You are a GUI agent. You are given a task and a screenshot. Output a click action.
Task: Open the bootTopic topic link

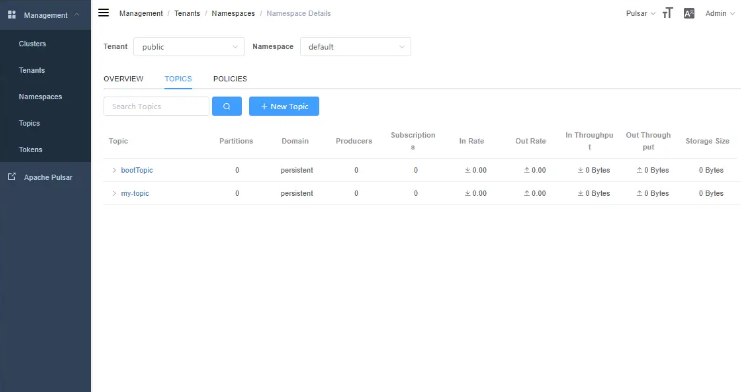pyautogui.click(x=137, y=170)
